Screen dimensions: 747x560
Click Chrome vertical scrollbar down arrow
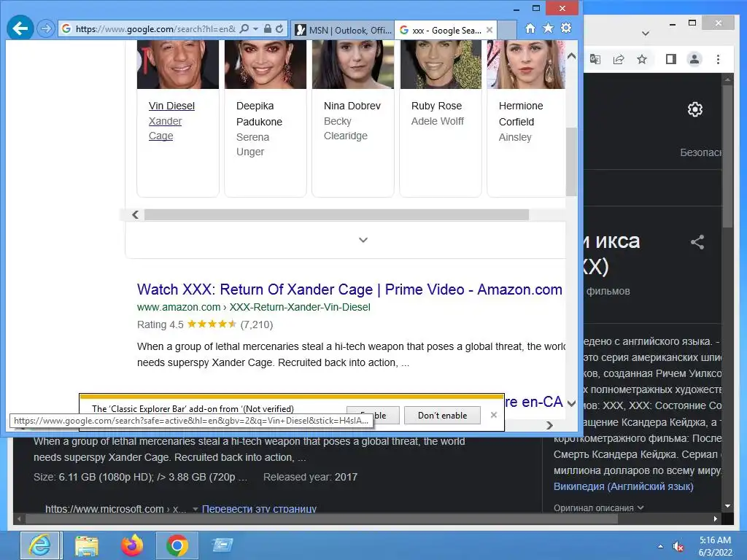point(727,506)
